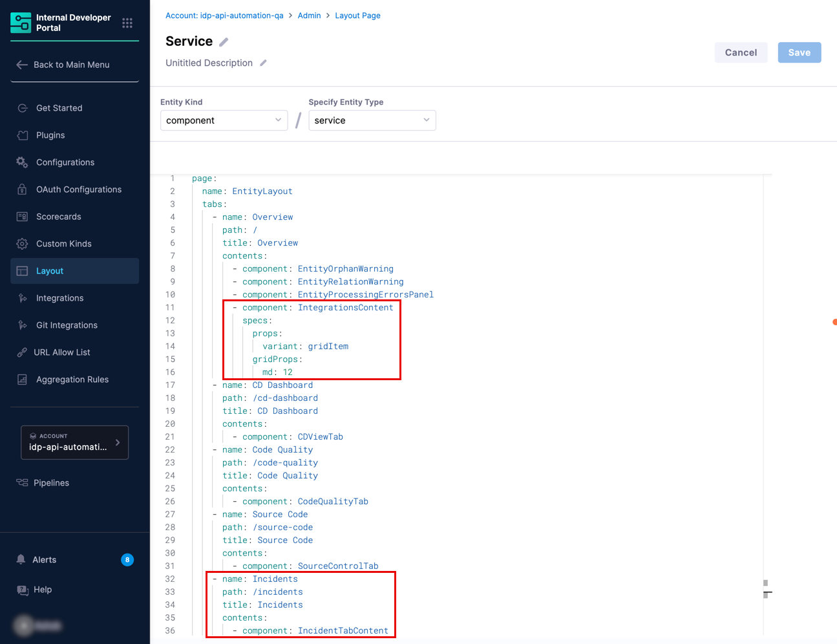Open Help in the sidebar
The image size is (837, 644).
pyautogui.click(x=43, y=590)
